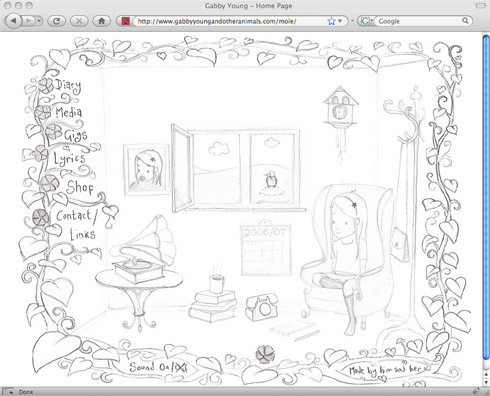Open the back/forward history dropdown arrow
Viewport: 490px width, 396px height.
[39, 21]
